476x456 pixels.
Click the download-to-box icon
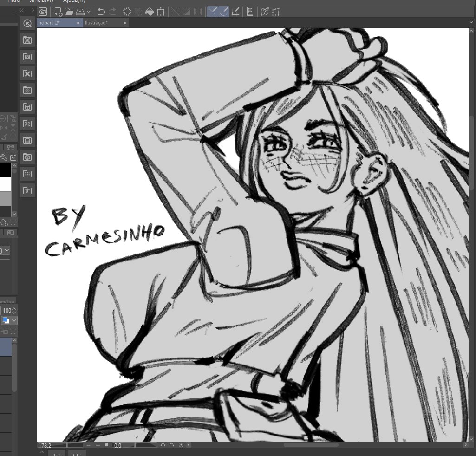[x=13, y=157]
